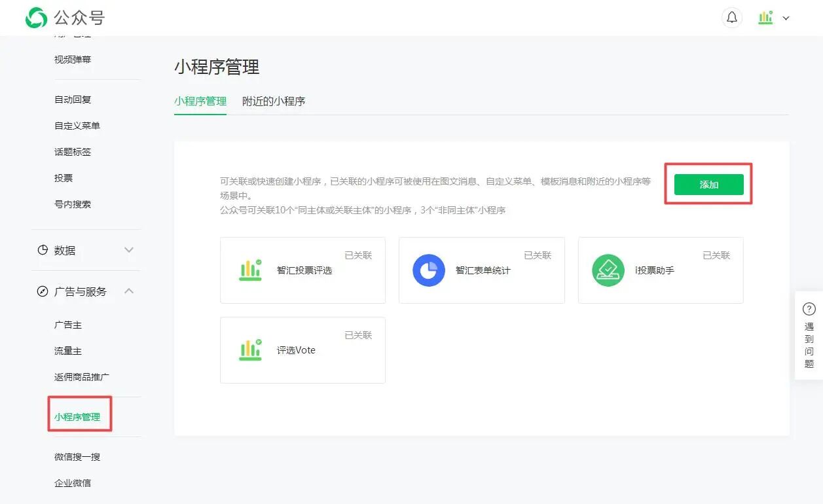The image size is (823, 504).
Task: Select 小程序管理 in the sidebar
Action: coord(77,417)
